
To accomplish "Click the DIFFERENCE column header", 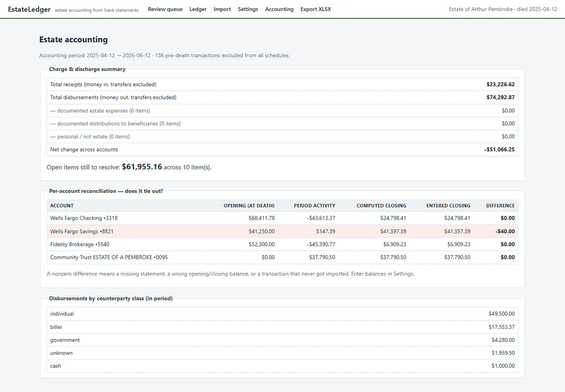I will click(x=500, y=206).
